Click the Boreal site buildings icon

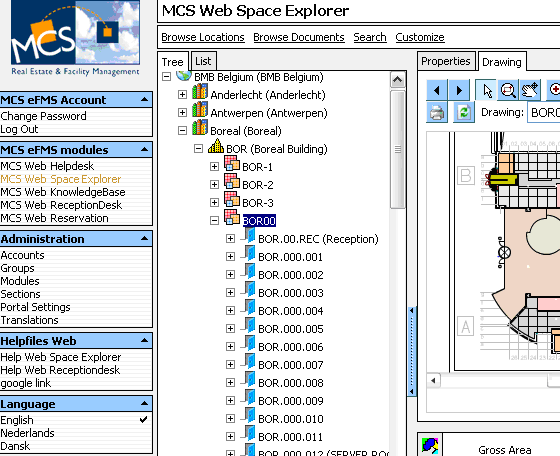pos(200,127)
